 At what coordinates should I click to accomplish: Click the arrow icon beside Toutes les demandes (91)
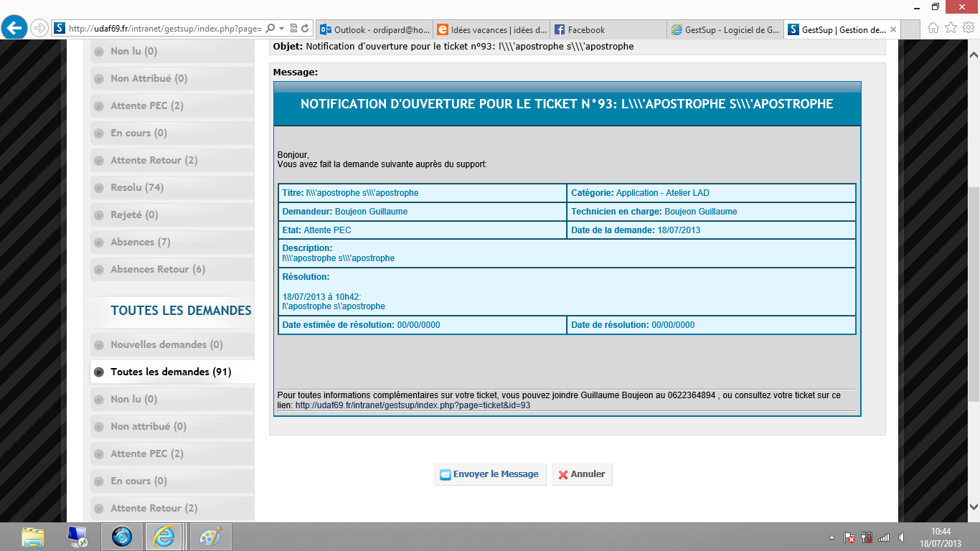point(99,372)
